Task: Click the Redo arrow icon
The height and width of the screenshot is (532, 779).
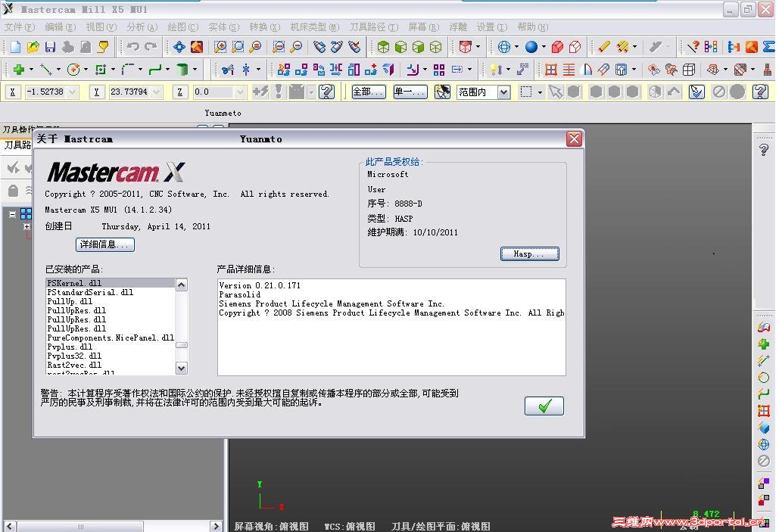Action: pyautogui.click(x=151, y=47)
